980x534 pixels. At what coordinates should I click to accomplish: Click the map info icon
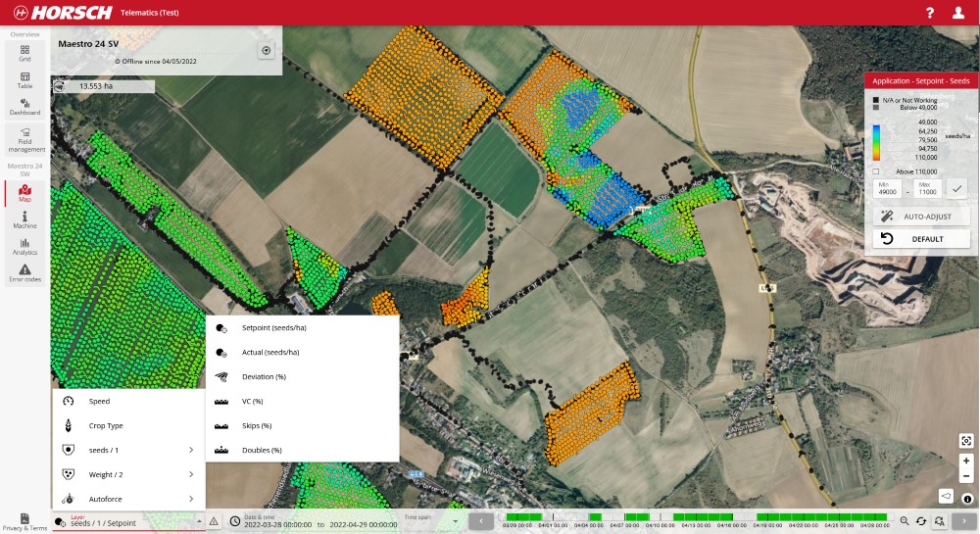click(967, 499)
